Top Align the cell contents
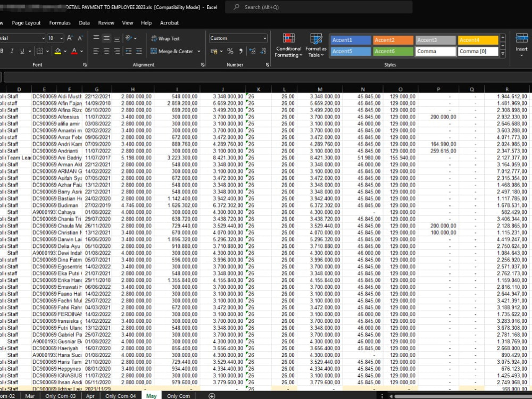The image size is (532, 399). [x=96, y=38]
